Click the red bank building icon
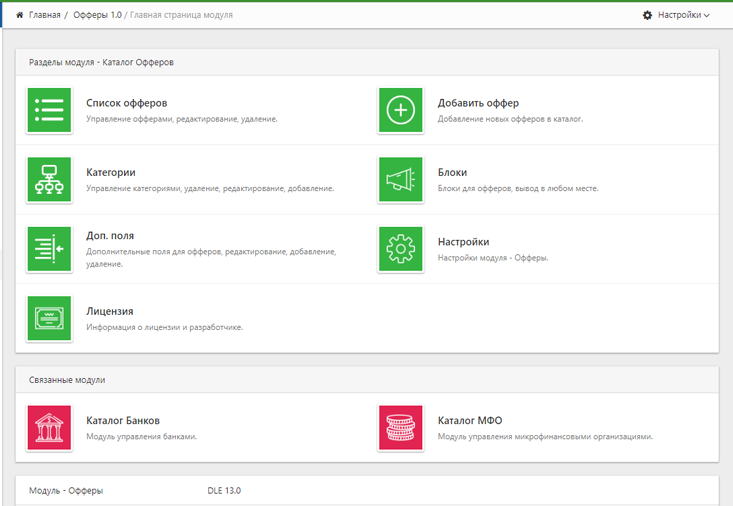Image resolution: width=733 pixels, height=506 pixels. 49,427
